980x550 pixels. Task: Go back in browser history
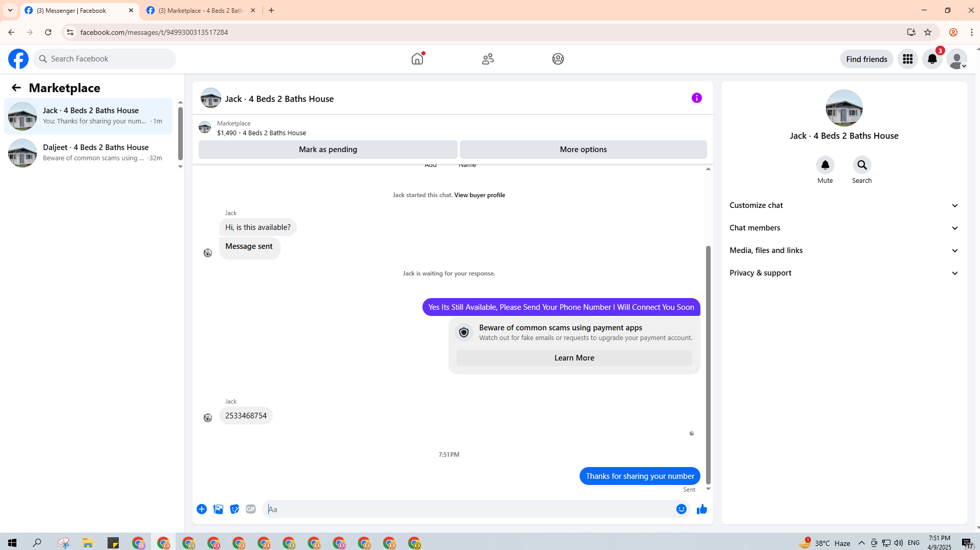coord(11,32)
